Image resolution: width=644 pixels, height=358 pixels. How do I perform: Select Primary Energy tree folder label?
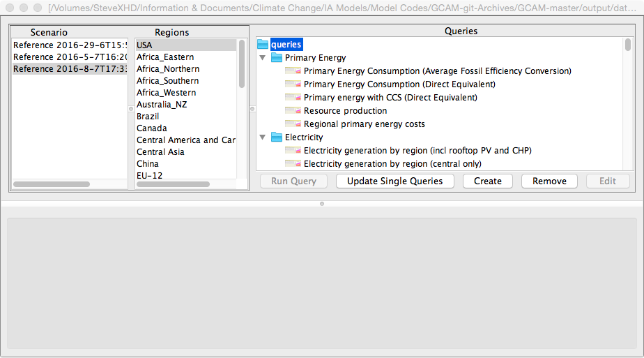tap(316, 58)
